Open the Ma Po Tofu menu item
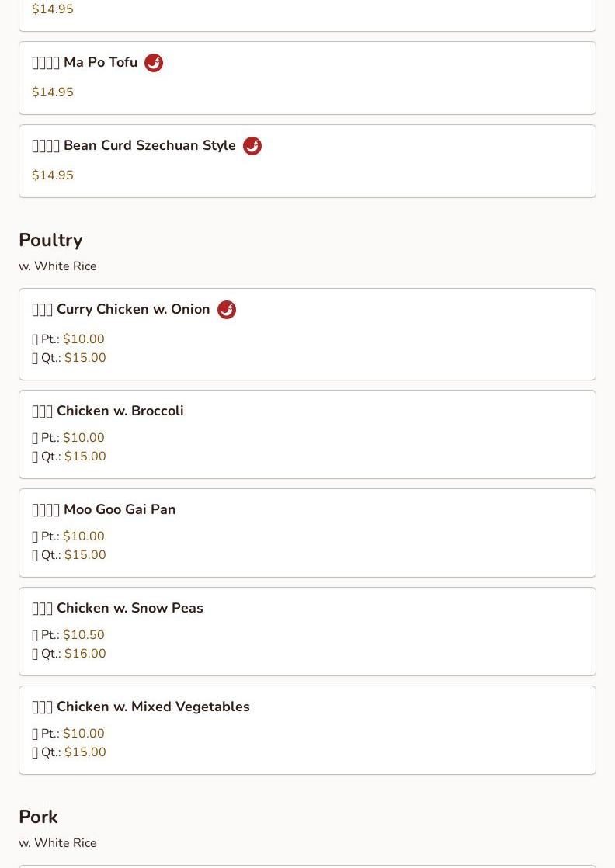 pos(99,63)
